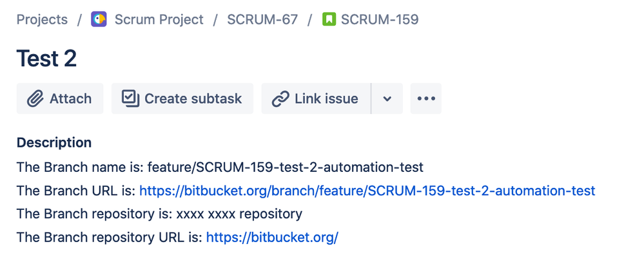
Task: Click the chain Link issue icon
Action: click(280, 99)
